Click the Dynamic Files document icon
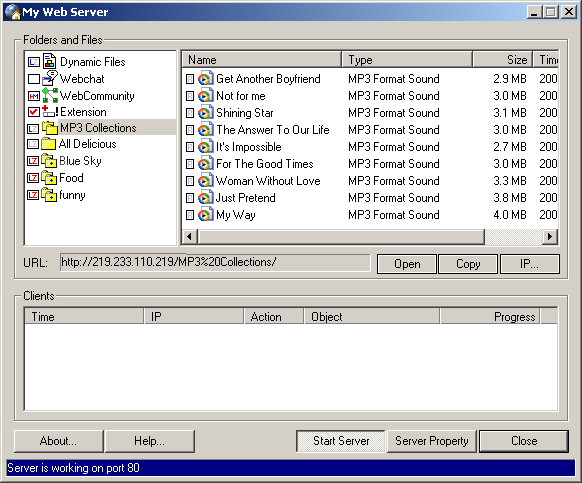Image resolution: width=582 pixels, height=483 pixels. click(x=49, y=61)
